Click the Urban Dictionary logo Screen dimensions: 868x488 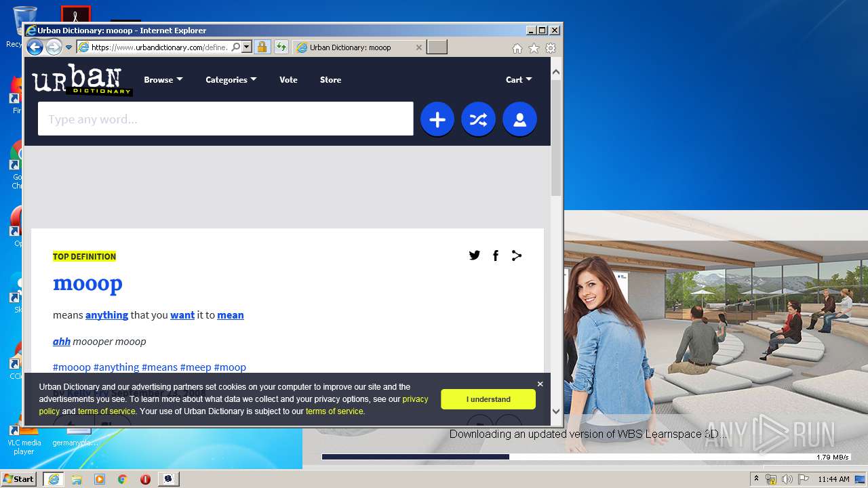pyautogui.click(x=81, y=80)
